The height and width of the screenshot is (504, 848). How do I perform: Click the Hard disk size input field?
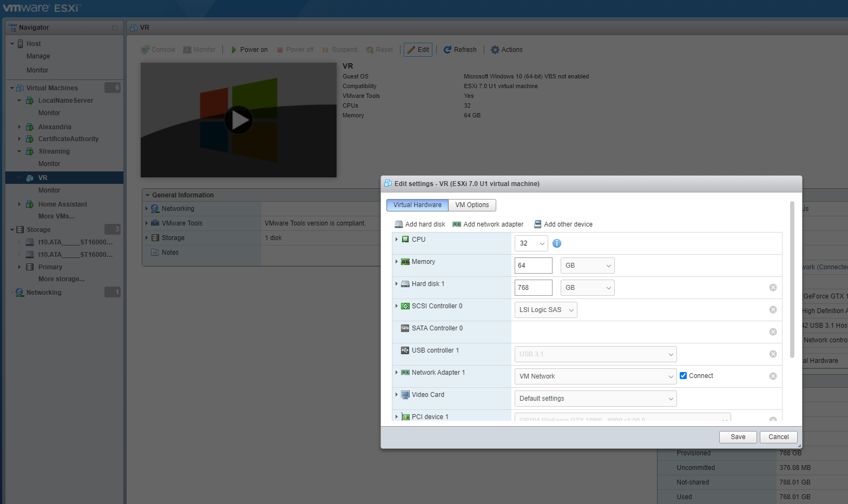click(534, 288)
